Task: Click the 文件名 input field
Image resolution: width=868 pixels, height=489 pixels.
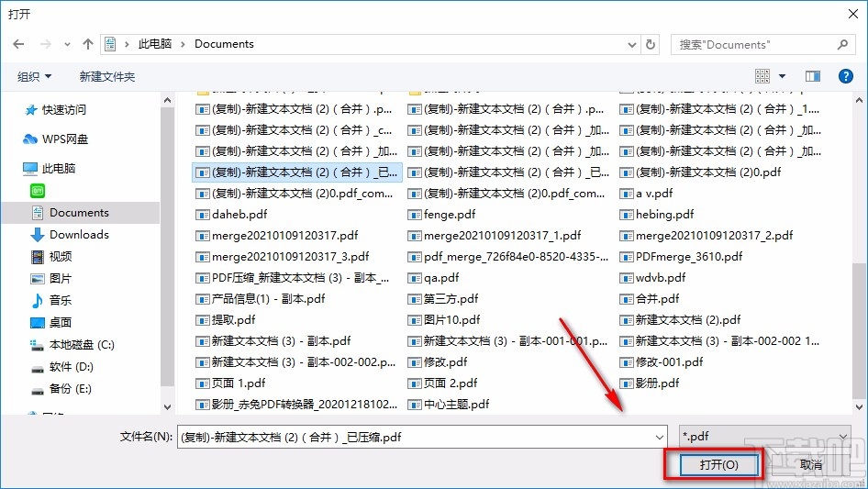Action: 422,437
